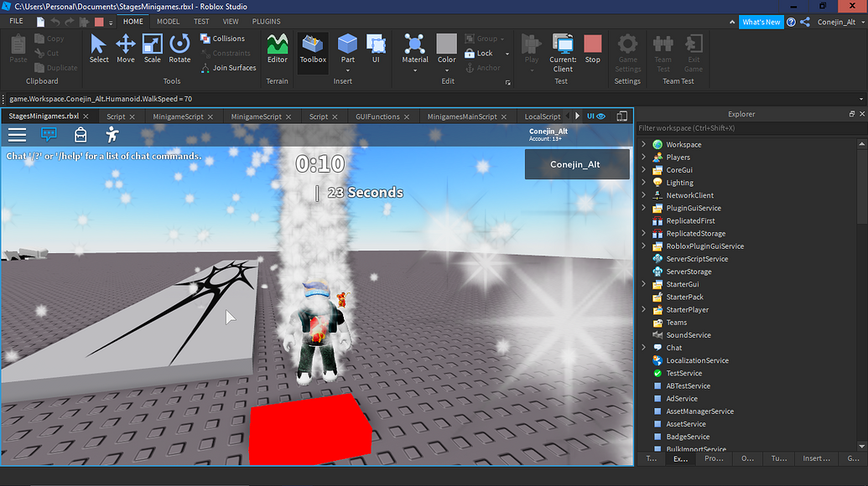
Task: Select LocalizationService in Explorer
Action: (x=697, y=360)
